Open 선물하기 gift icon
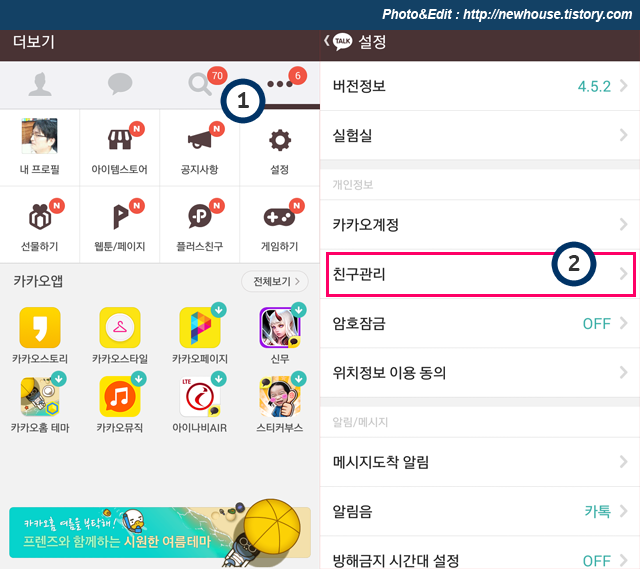The height and width of the screenshot is (569, 640). click(x=40, y=217)
